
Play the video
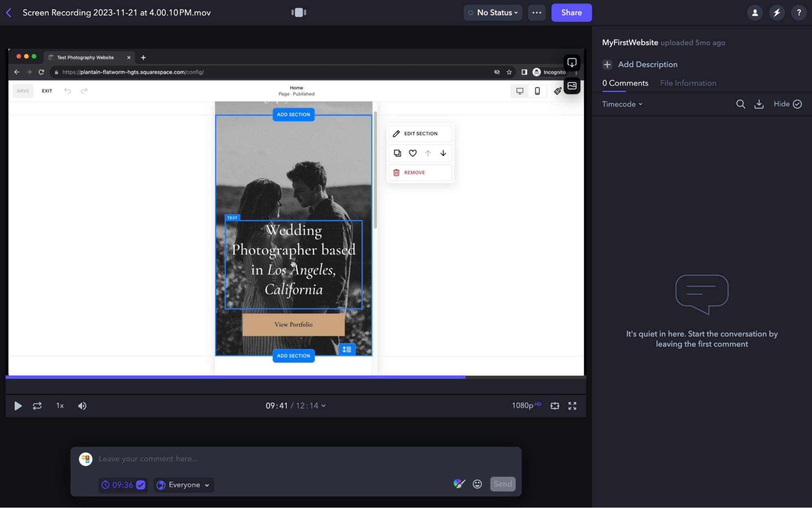coord(18,406)
